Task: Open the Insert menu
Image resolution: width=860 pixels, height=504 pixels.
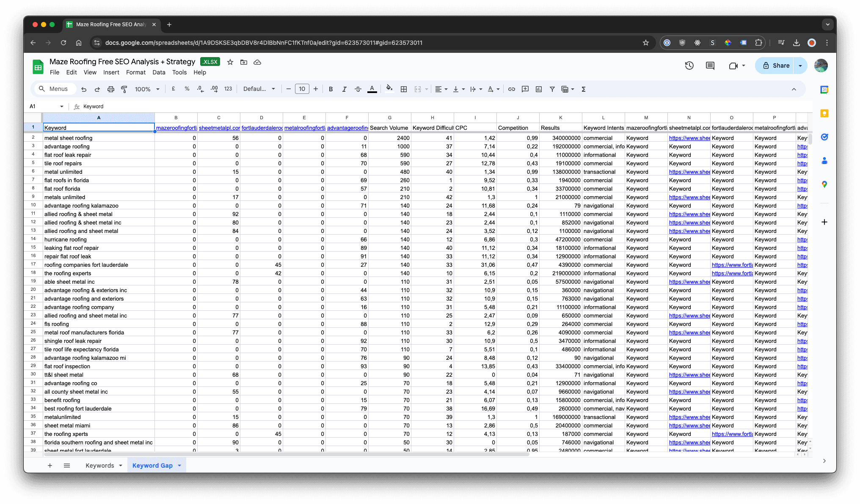Action: click(x=111, y=72)
